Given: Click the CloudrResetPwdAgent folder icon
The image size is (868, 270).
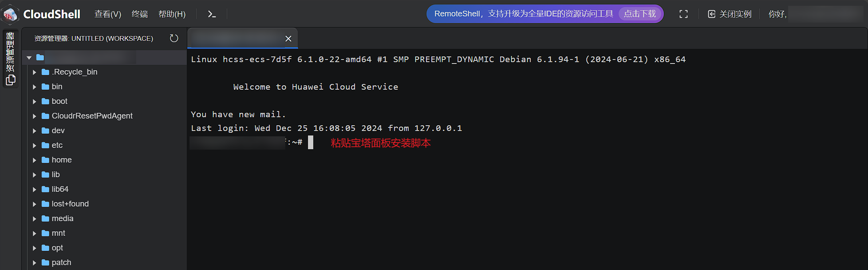Looking at the screenshot, I should 45,116.
